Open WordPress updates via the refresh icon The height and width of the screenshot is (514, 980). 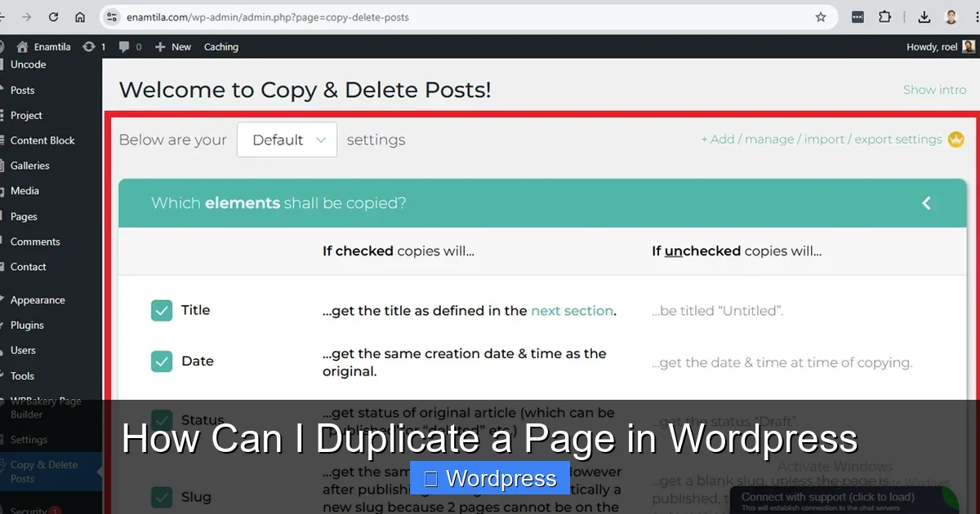(88, 47)
